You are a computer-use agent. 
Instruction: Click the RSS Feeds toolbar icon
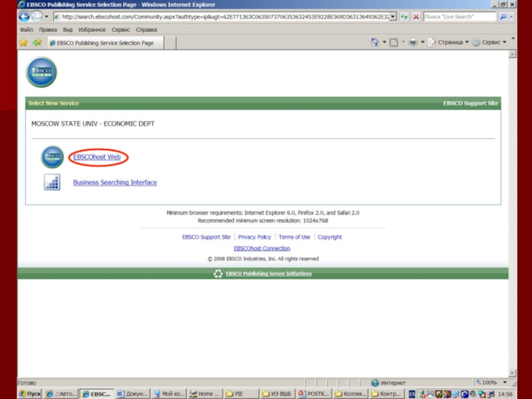click(x=394, y=43)
